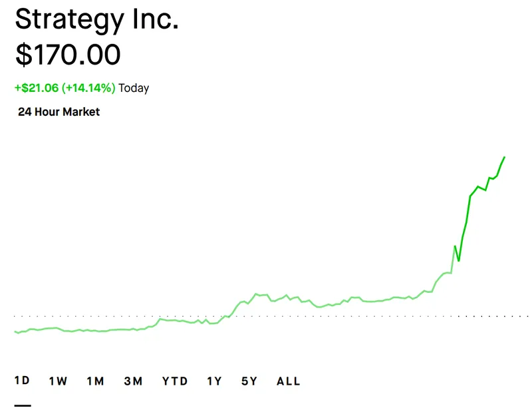Click the Today label beside the change

pos(135,88)
